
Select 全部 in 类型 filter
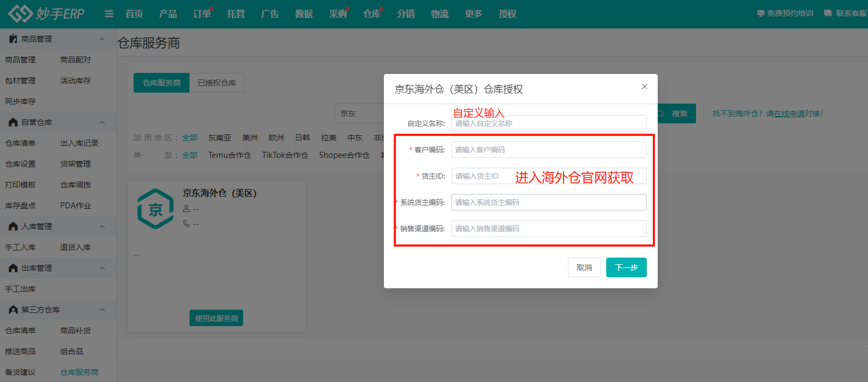coord(190,155)
